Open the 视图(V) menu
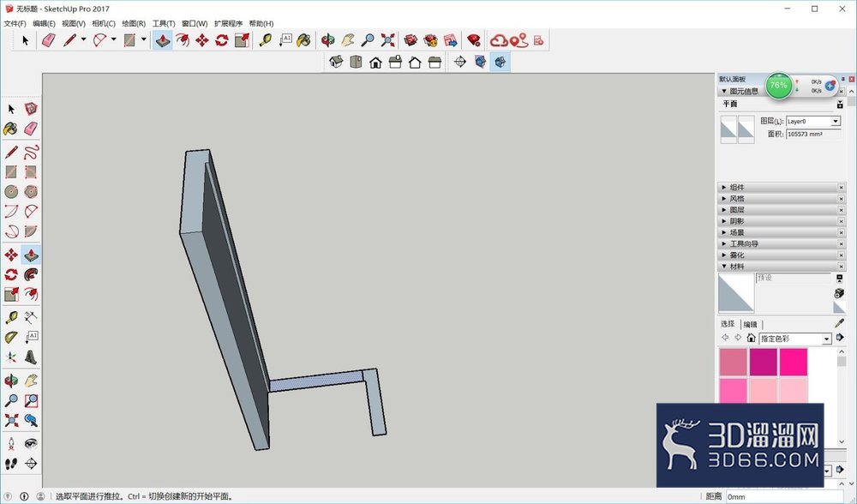Viewport: 857px width, 504px height. pos(73,23)
